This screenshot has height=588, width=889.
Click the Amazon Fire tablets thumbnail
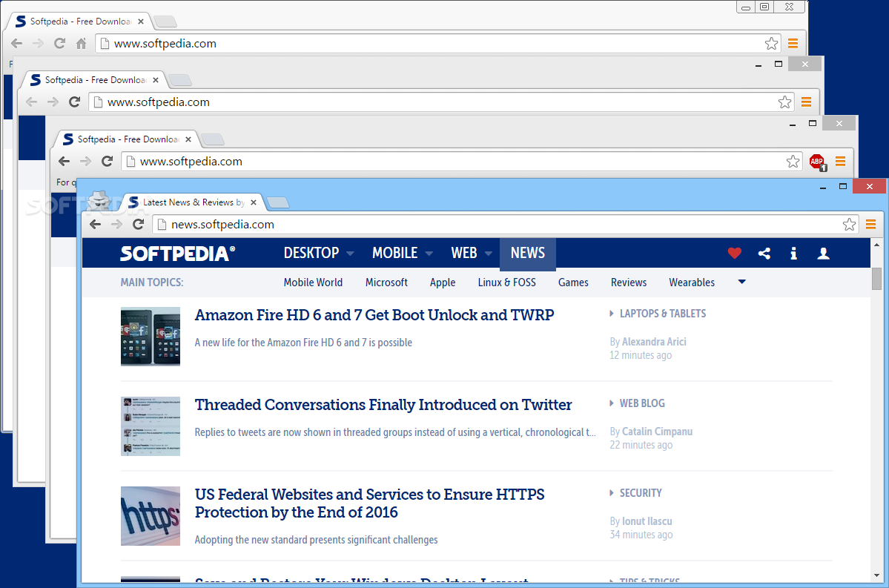click(151, 336)
